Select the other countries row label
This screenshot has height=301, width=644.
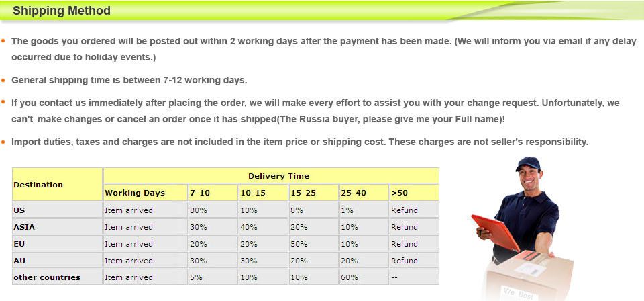pyautogui.click(x=57, y=277)
